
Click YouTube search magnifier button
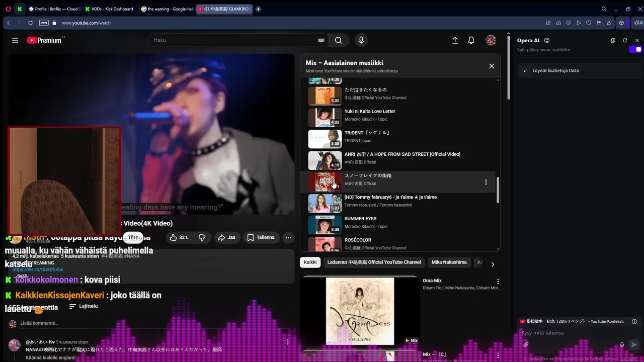[339, 40]
